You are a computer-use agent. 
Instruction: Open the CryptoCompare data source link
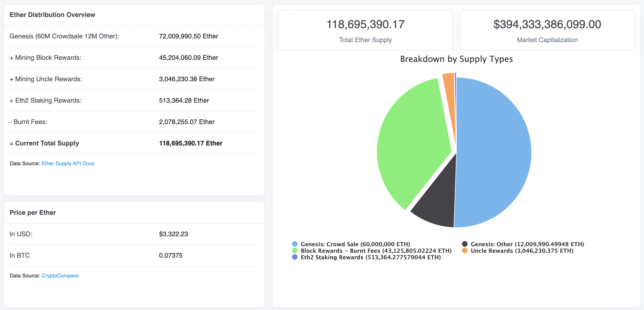pyautogui.click(x=60, y=276)
